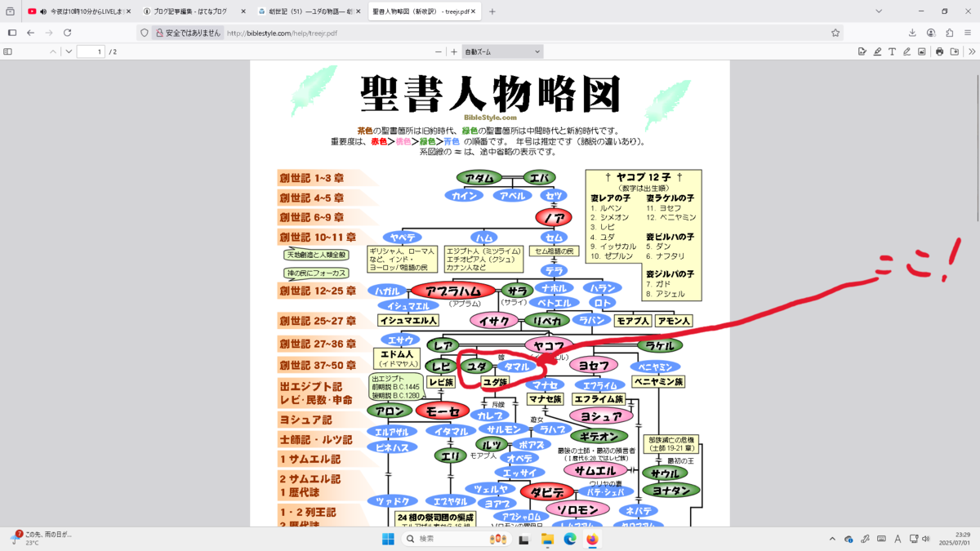Open the Firefox application menu
This screenshot has width=980, height=551.
tap(969, 33)
